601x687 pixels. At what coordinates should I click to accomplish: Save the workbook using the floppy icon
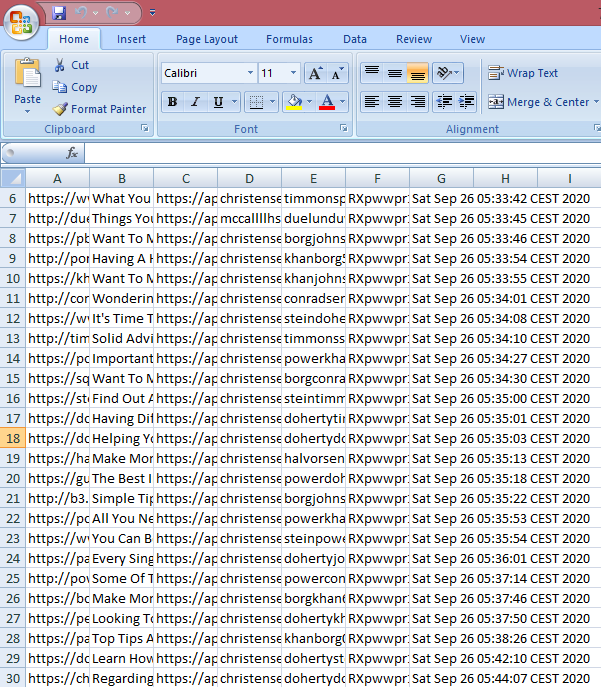(59, 13)
